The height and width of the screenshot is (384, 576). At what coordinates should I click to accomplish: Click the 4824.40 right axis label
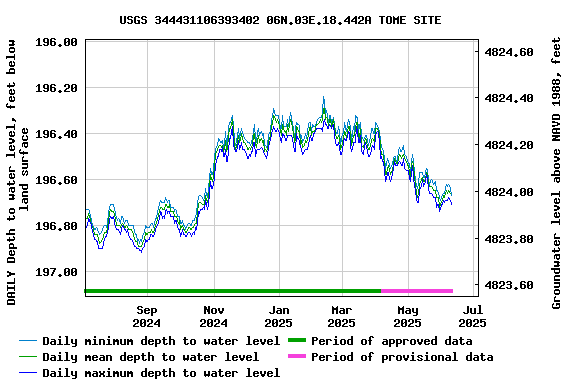point(509,98)
